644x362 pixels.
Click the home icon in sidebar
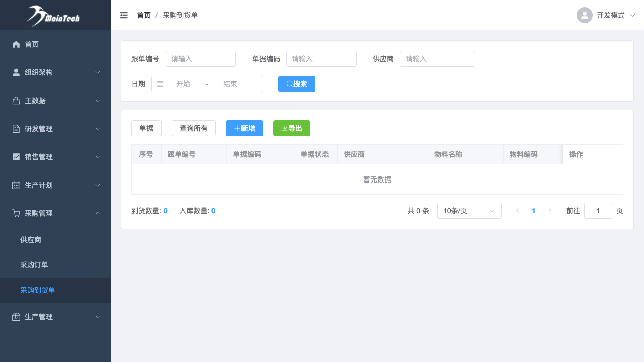click(x=16, y=44)
